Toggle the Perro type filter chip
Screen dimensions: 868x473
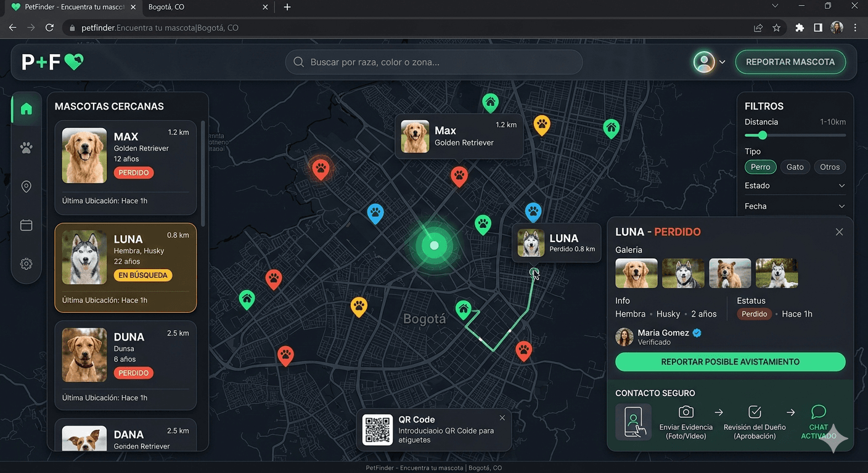pos(760,167)
